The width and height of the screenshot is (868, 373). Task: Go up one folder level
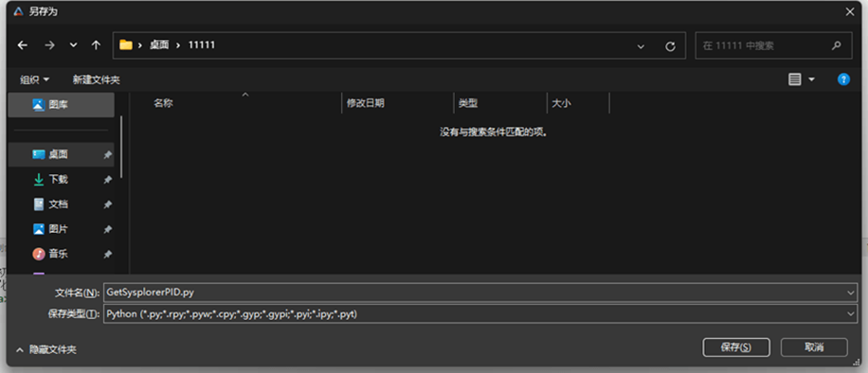(96, 45)
